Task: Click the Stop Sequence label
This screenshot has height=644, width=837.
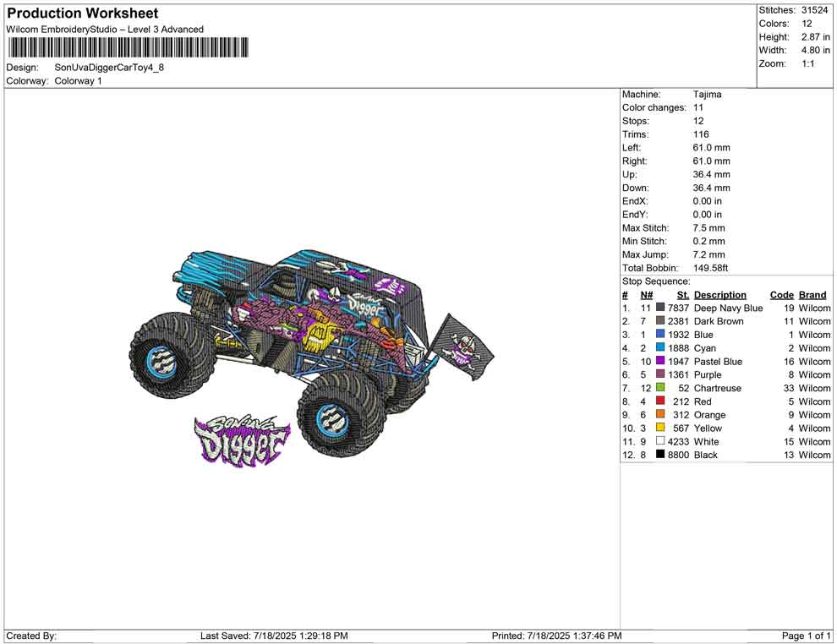Action: [656, 281]
